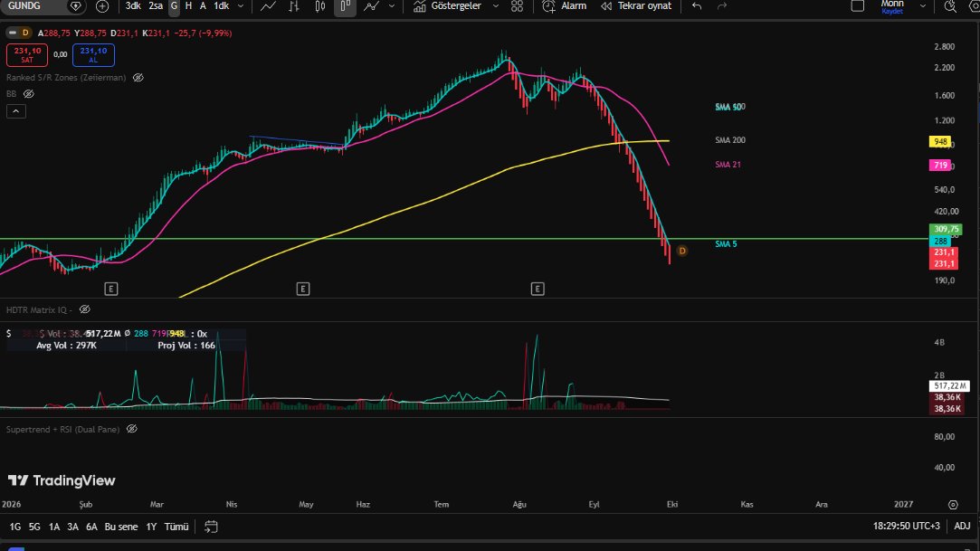This screenshot has height=551, width=980.
Task: Set range to Tümü
Action: (176, 527)
